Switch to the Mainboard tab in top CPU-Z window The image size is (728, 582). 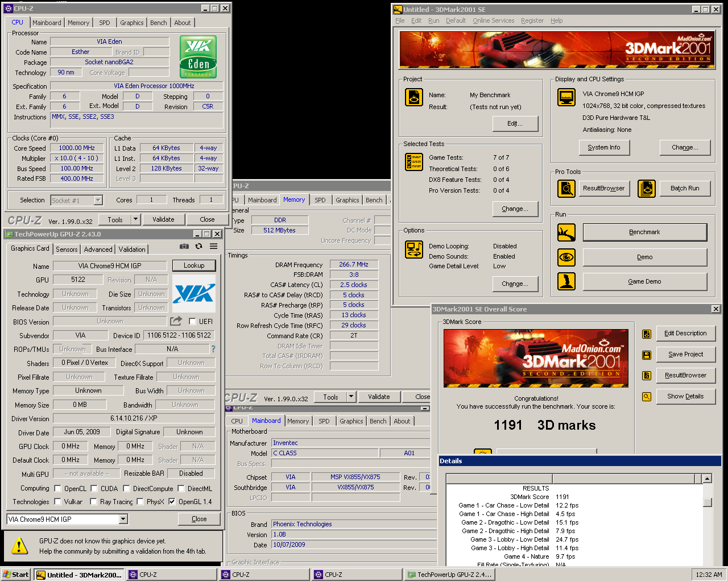pyautogui.click(x=47, y=23)
